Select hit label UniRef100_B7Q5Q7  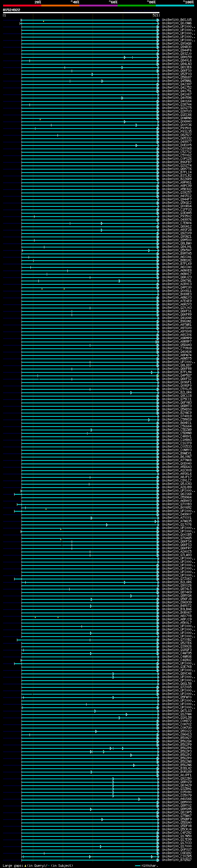pos(176,860)
